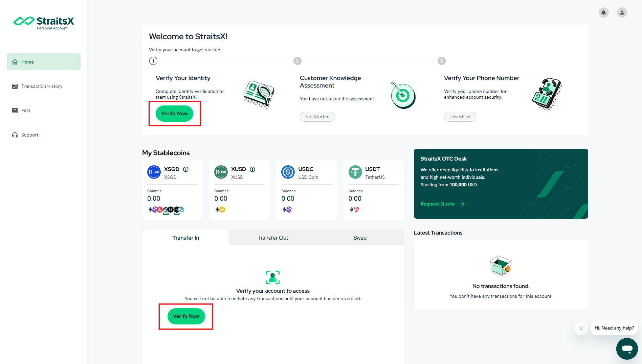Open the notifications bell
The image size is (642, 364).
point(603,13)
